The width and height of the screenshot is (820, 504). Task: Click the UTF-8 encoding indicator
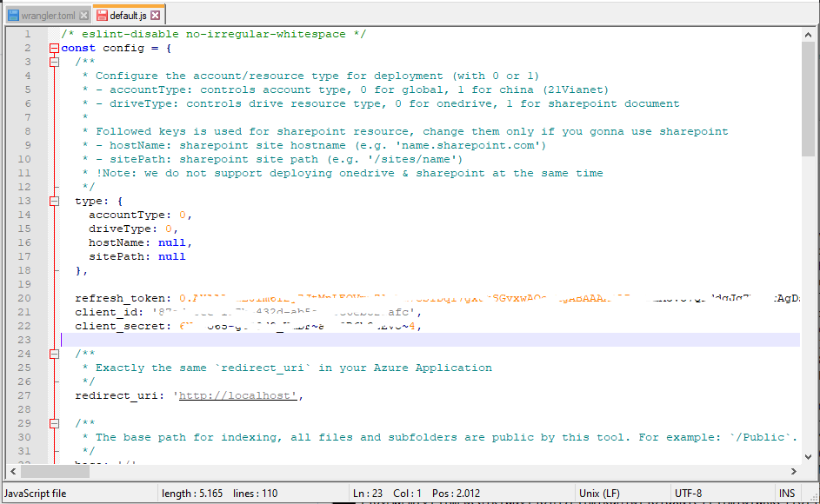coord(688,493)
